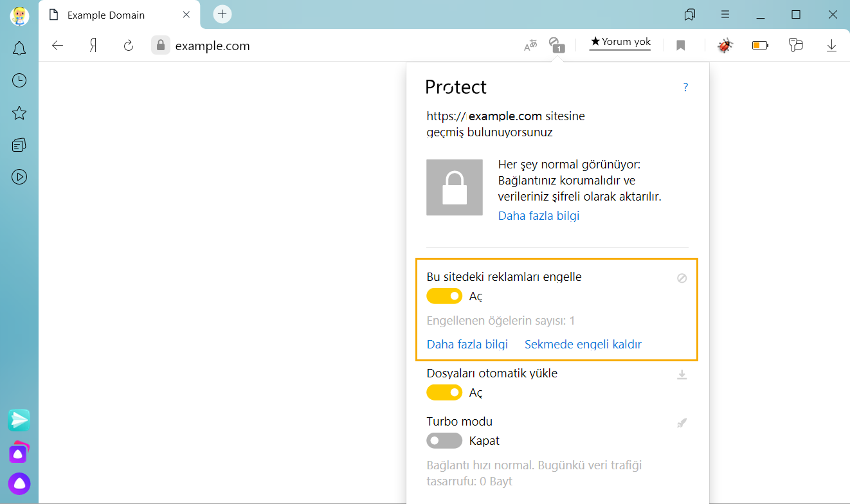The width and height of the screenshot is (850, 504).
Task: Reload the current page
Action: click(x=129, y=46)
